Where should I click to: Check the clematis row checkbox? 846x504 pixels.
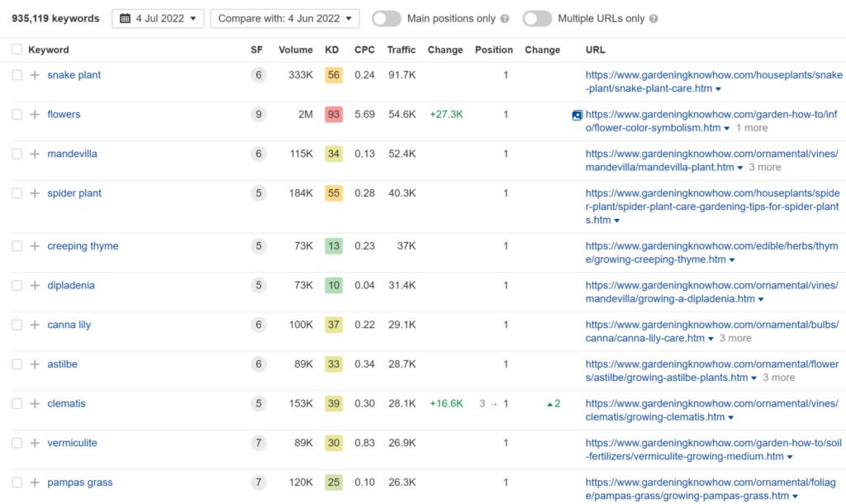pos(17,404)
